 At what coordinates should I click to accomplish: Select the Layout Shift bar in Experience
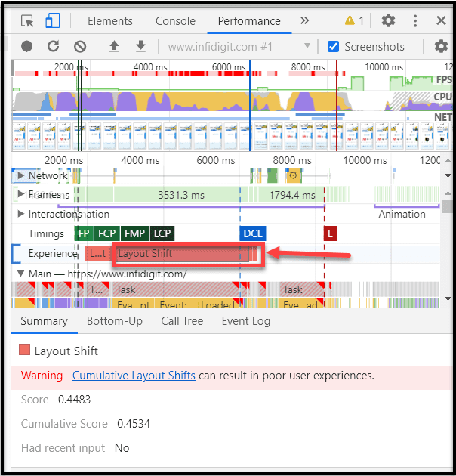coord(182,253)
